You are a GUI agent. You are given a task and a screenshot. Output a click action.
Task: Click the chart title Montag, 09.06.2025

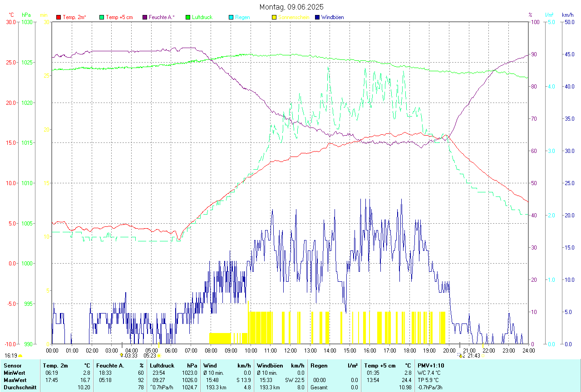[291, 7]
